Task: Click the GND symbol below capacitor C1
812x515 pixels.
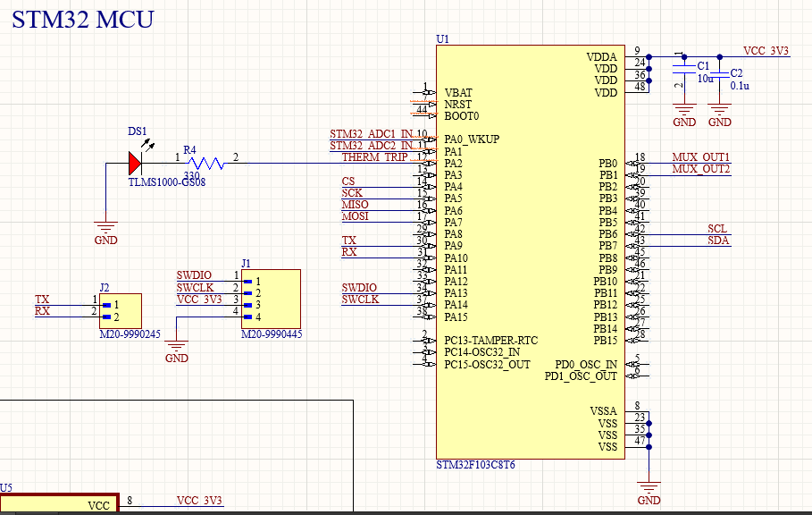Action: pos(684,115)
